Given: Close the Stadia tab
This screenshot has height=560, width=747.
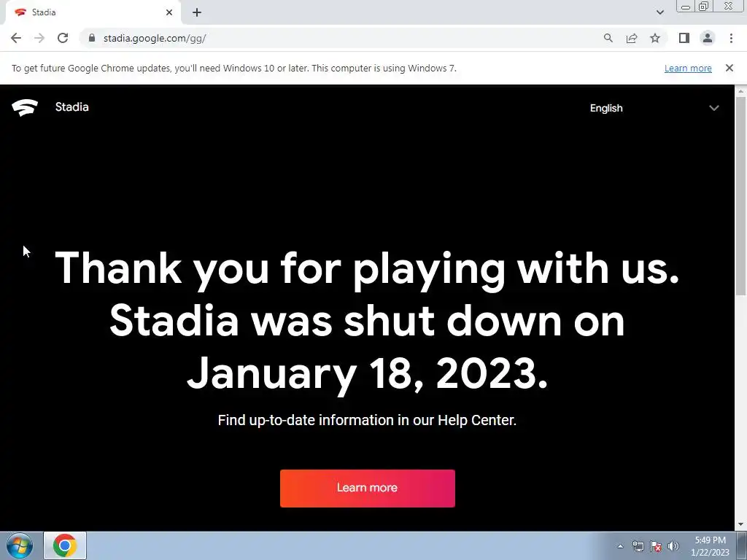Looking at the screenshot, I should point(169,12).
